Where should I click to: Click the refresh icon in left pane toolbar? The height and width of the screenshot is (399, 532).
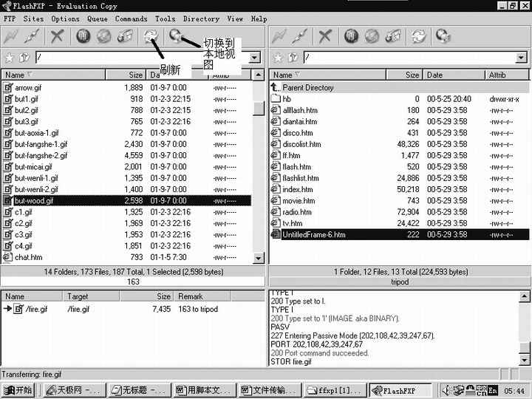(x=151, y=35)
